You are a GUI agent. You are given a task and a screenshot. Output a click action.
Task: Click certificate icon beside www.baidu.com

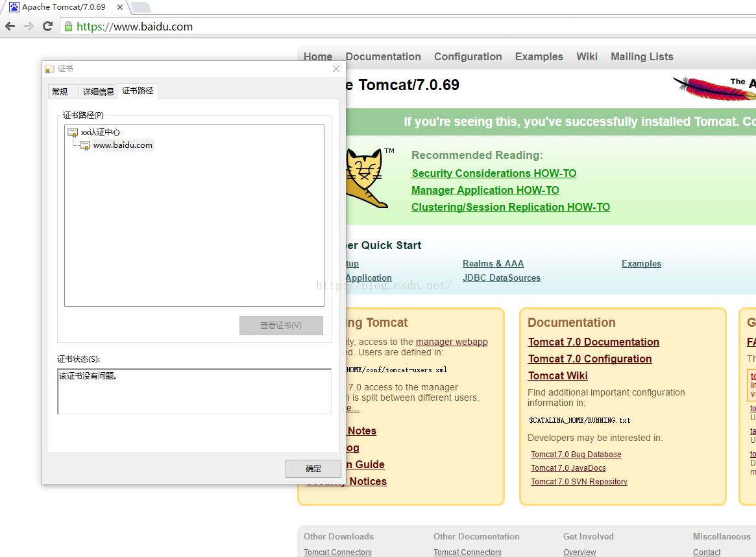86,145
